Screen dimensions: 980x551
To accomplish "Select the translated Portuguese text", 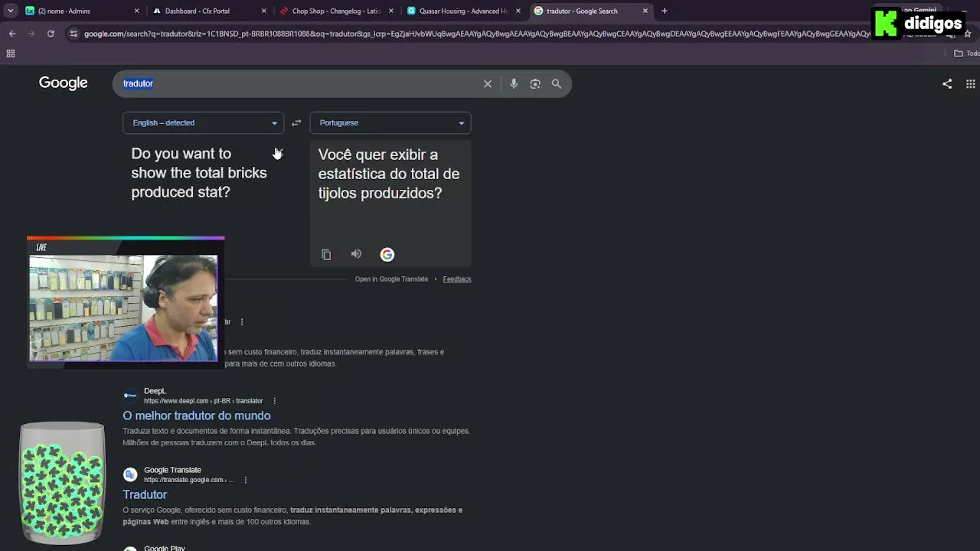I will coord(389,174).
